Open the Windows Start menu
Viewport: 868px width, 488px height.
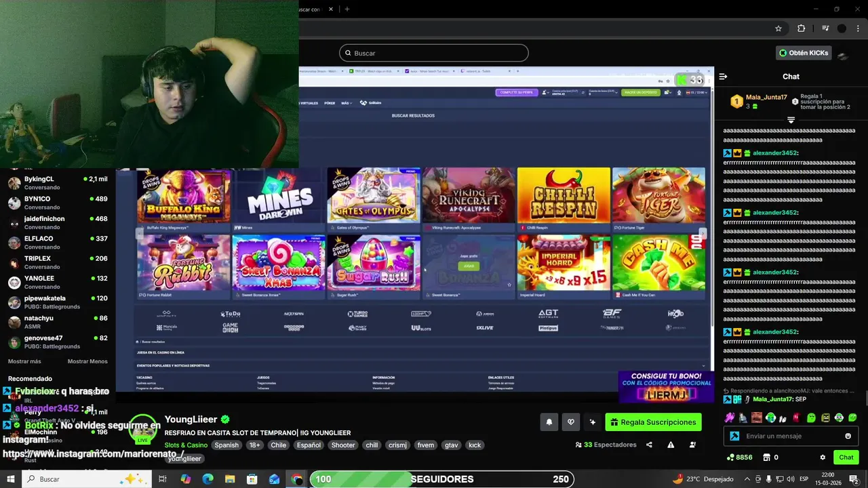coord(10,479)
